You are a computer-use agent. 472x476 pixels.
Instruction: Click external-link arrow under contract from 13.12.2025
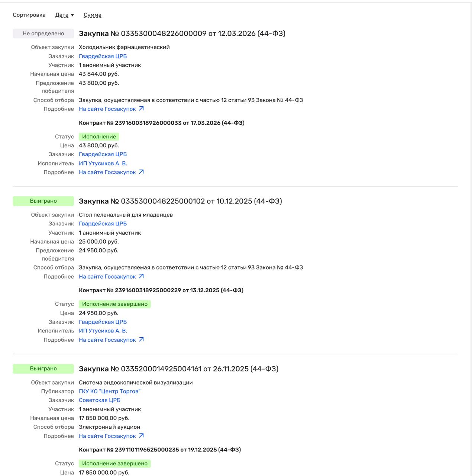point(141,340)
